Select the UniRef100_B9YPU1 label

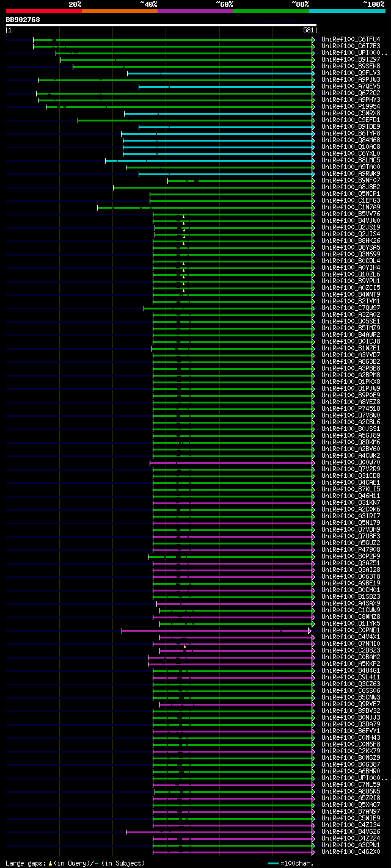point(351,281)
